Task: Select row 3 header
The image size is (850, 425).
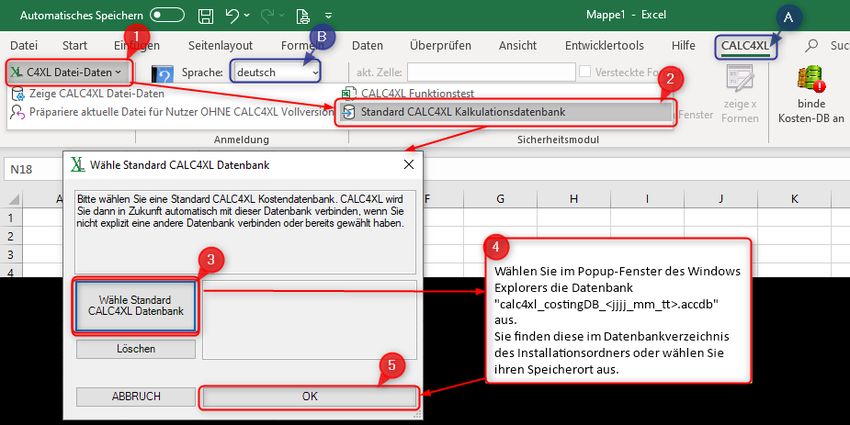Action: tap(11, 254)
